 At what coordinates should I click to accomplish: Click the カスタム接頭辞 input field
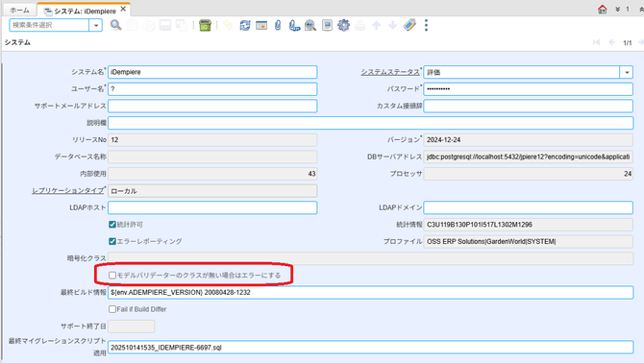tap(529, 106)
